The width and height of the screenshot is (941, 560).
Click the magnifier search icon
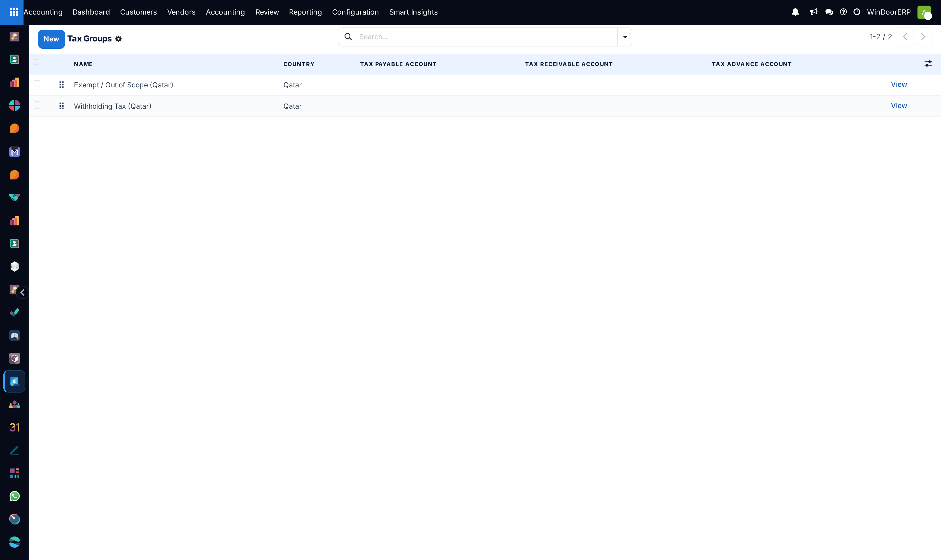pyautogui.click(x=348, y=37)
